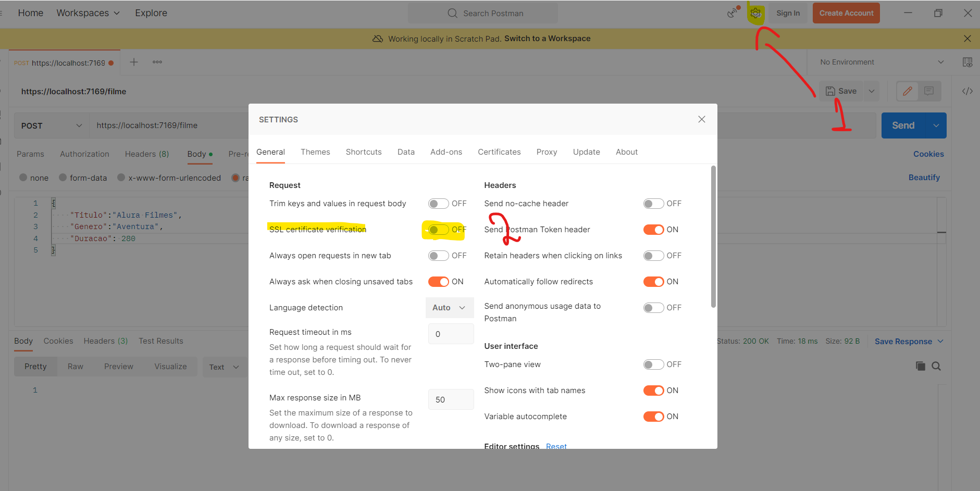The width and height of the screenshot is (980, 491).
Task: Go to the Explore page
Action: (151, 13)
